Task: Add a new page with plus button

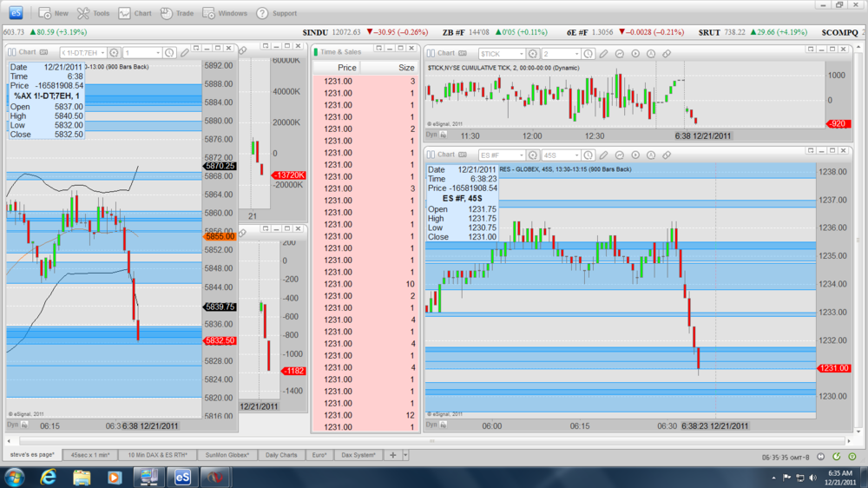Action: click(x=393, y=455)
